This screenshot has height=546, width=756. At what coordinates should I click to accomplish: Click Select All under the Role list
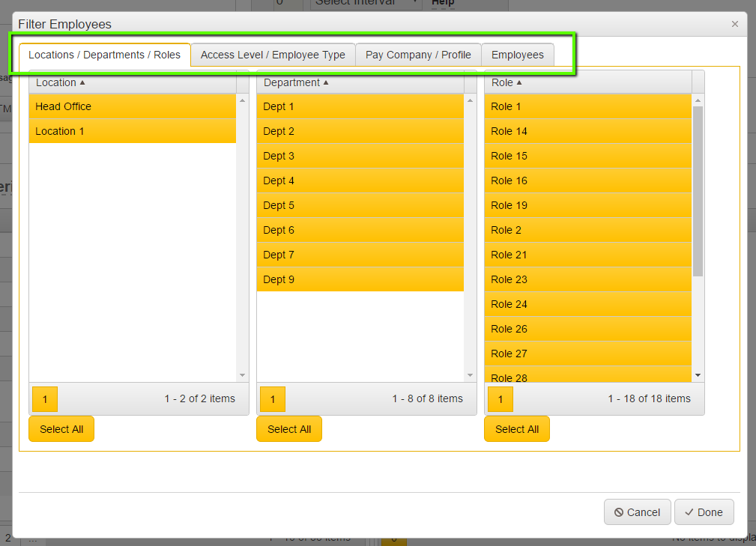tap(517, 429)
